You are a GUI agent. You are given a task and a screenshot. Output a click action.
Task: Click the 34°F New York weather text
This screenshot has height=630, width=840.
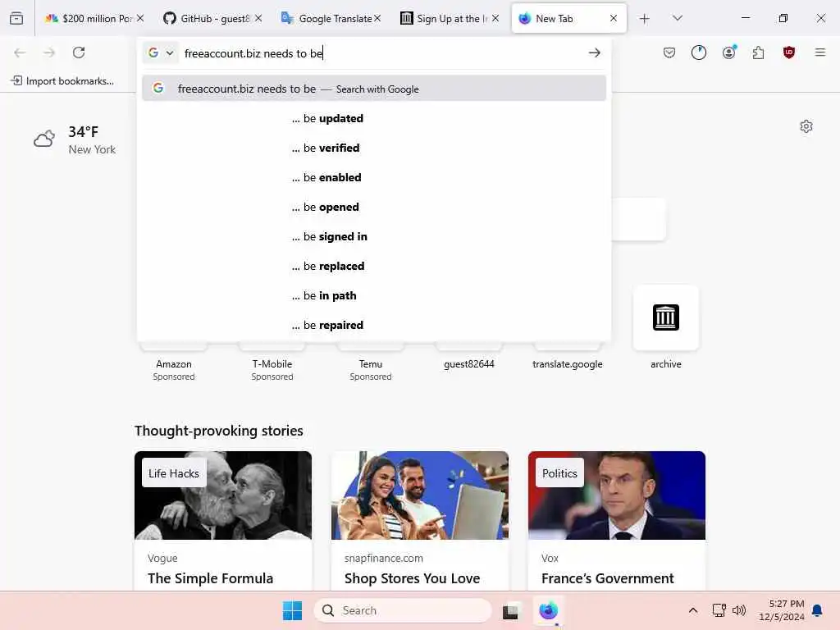(92, 140)
